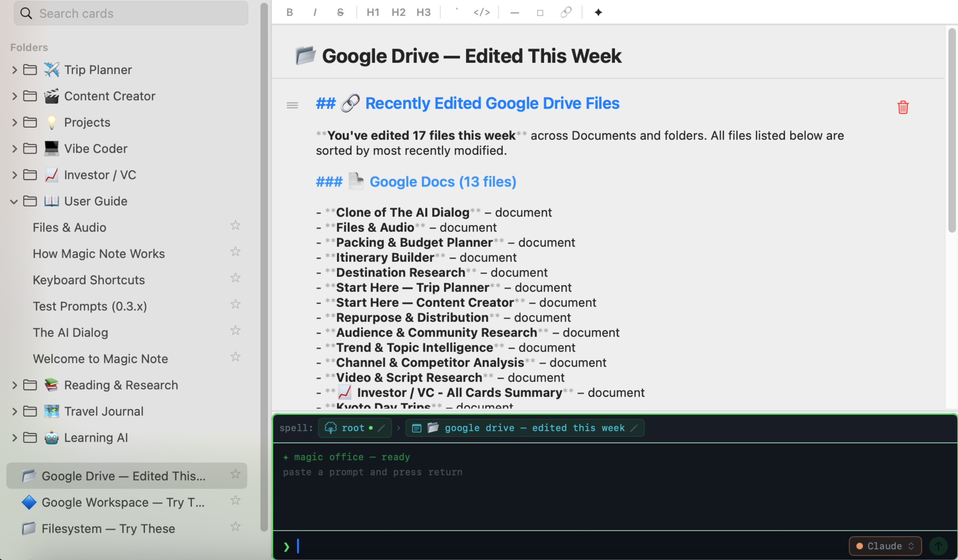Apply strikethrough formatting
This screenshot has height=560, width=958.
(340, 13)
